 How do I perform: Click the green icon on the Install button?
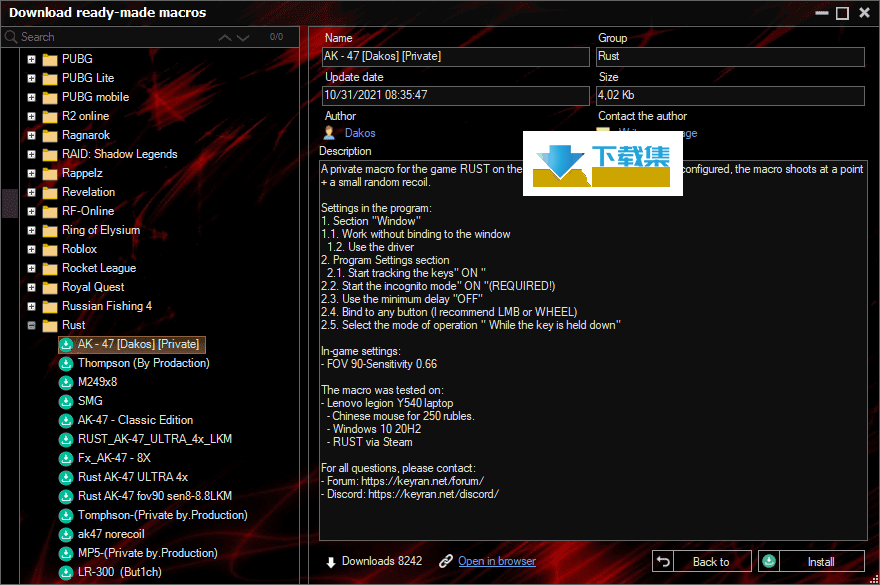point(769,561)
